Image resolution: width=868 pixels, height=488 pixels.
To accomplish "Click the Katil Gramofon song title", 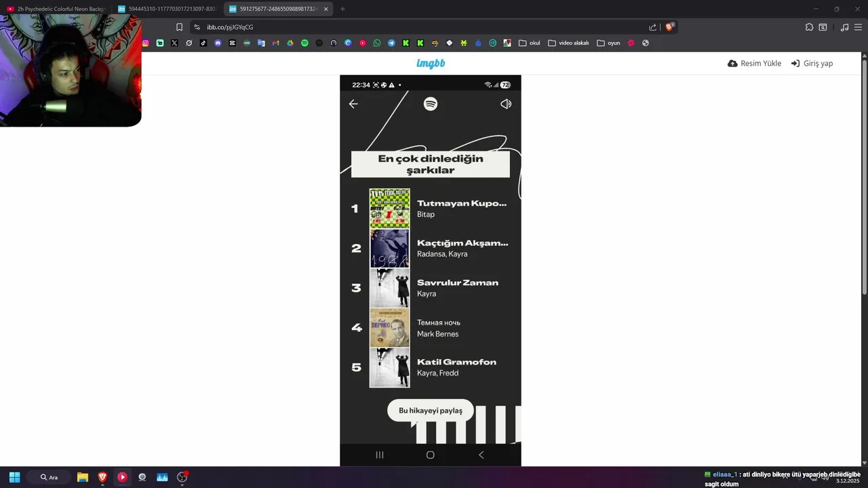I will [x=456, y=362].
